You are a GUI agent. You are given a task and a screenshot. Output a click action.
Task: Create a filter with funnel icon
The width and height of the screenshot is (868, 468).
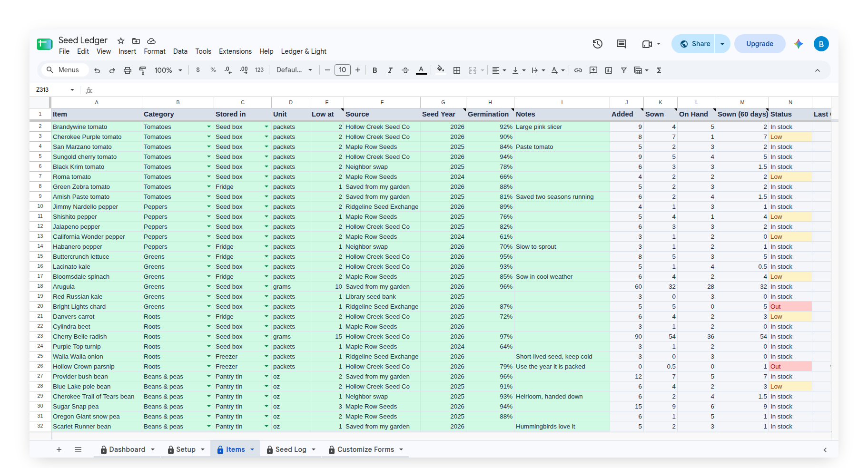(x=624, y=70)
